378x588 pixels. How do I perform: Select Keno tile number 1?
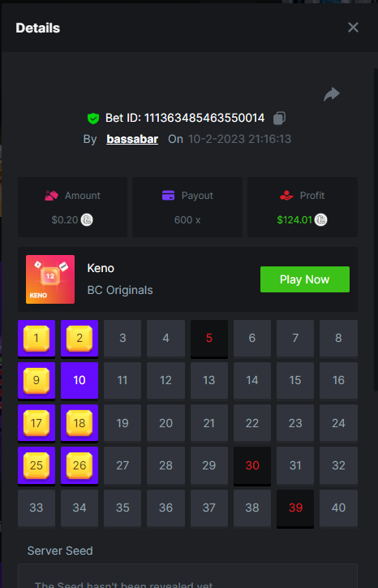(x=37, y=338)
